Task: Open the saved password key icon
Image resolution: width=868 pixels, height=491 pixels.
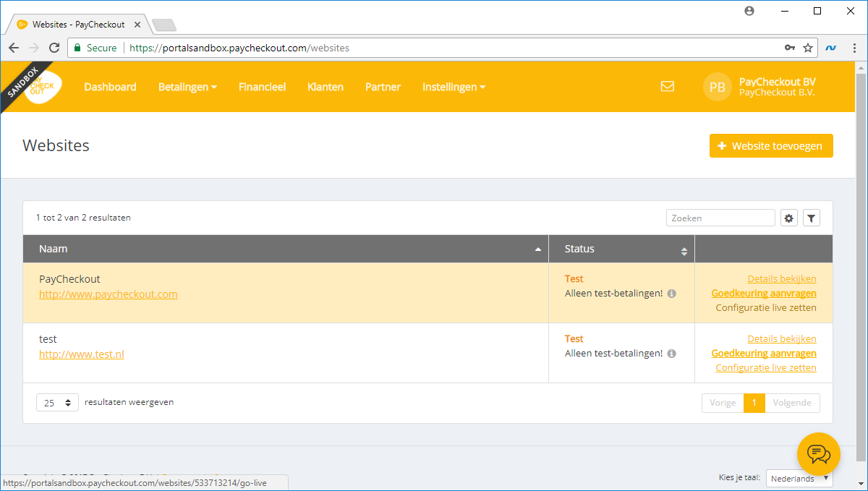Action: point(790,48)
